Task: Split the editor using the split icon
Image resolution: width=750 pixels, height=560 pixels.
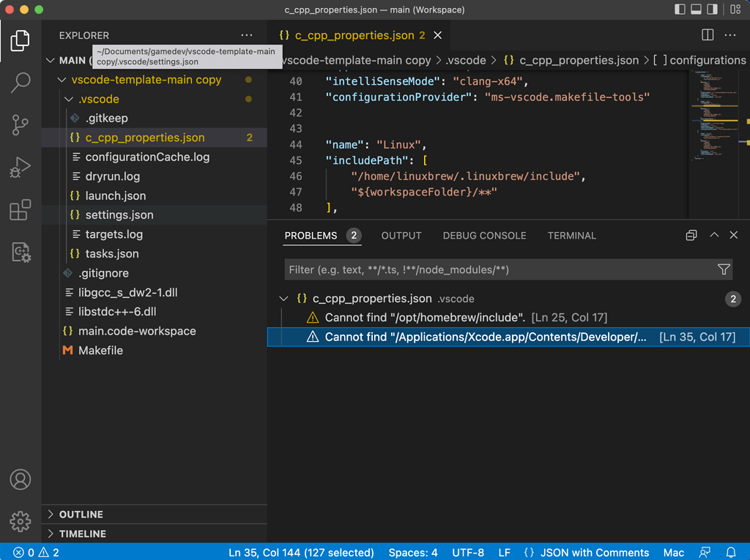Action: pos(707,34)
